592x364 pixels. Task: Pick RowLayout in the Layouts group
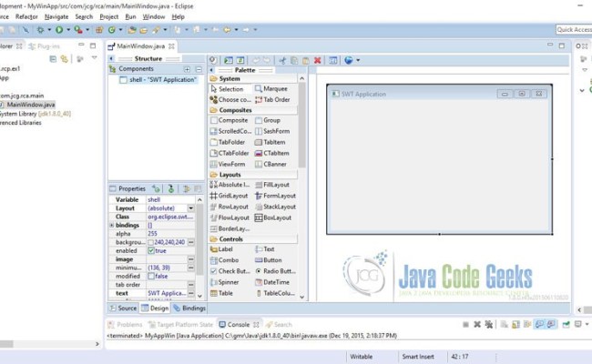coord(230,207)
